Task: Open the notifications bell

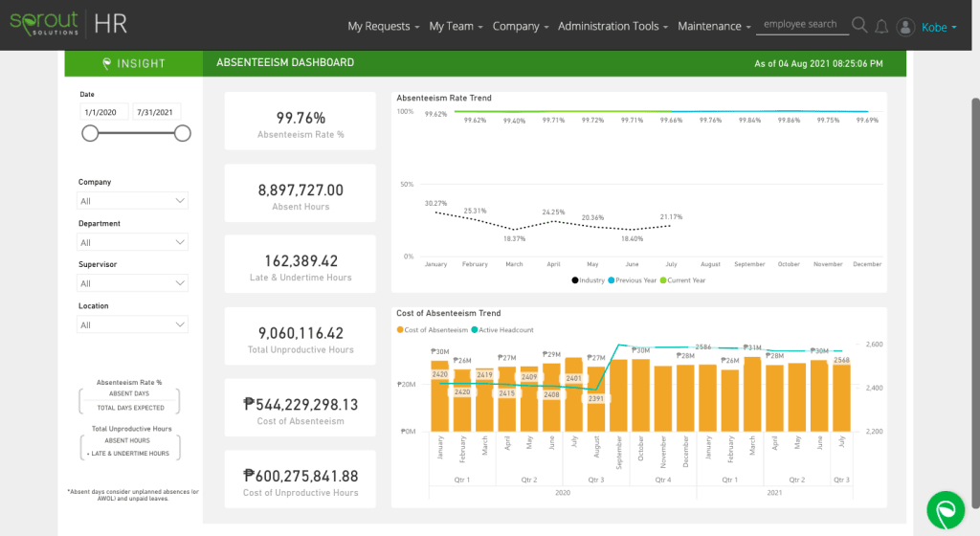Action: (x=881, y=26)
